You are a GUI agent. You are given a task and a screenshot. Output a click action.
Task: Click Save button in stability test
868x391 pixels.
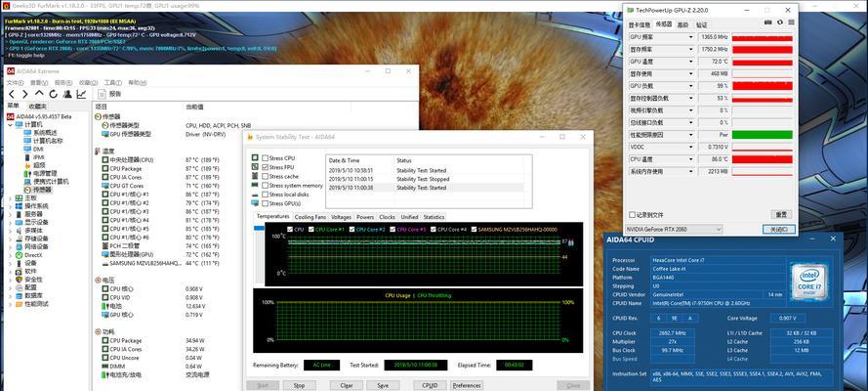click(383, 385)
